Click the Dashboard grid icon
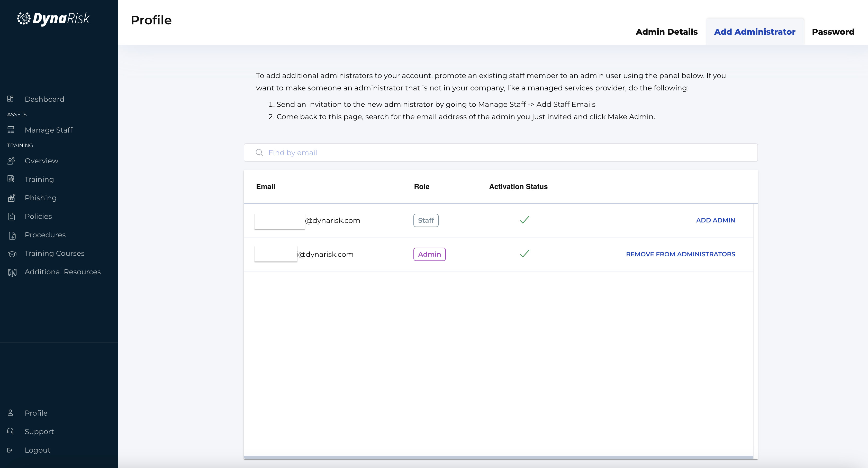868x468 pixels. pyautogui.click(x=11, y=99)
